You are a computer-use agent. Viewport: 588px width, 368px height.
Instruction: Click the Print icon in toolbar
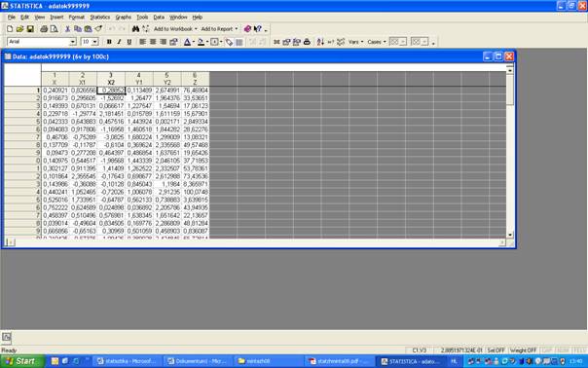click(x=44, y=29)
